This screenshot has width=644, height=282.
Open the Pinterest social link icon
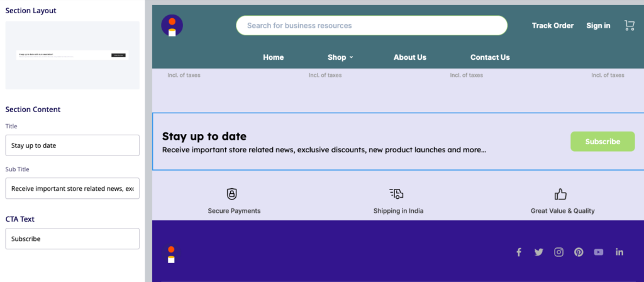point(579,252)
